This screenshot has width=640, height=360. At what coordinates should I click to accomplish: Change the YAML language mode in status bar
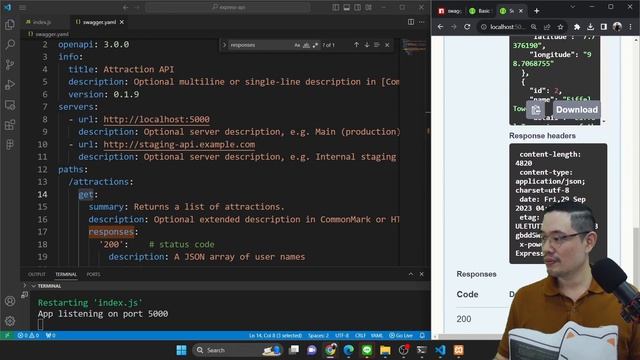tap(377, 336)
